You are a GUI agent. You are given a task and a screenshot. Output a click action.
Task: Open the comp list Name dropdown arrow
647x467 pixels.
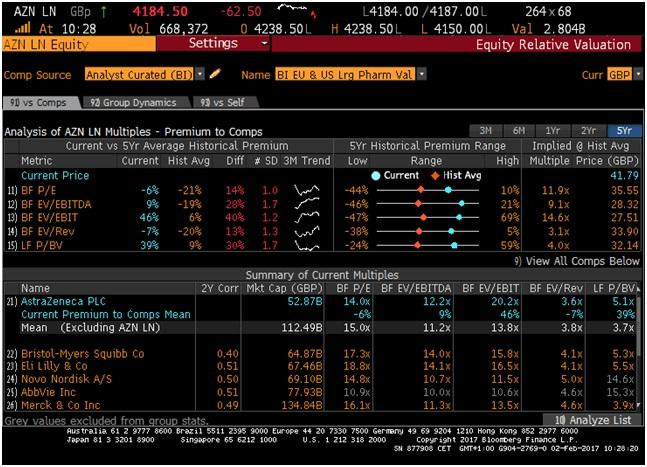422,74
